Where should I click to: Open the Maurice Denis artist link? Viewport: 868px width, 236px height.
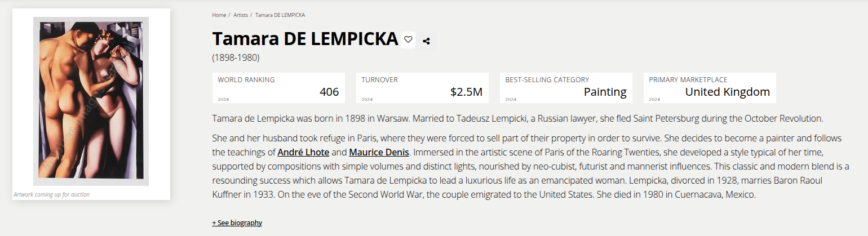pyautogui.click(x=379, y=152)
